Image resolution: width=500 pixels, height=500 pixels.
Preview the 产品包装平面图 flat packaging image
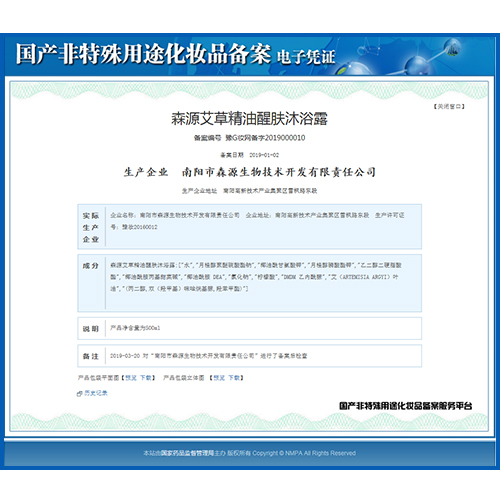click(x=131, y=378)
